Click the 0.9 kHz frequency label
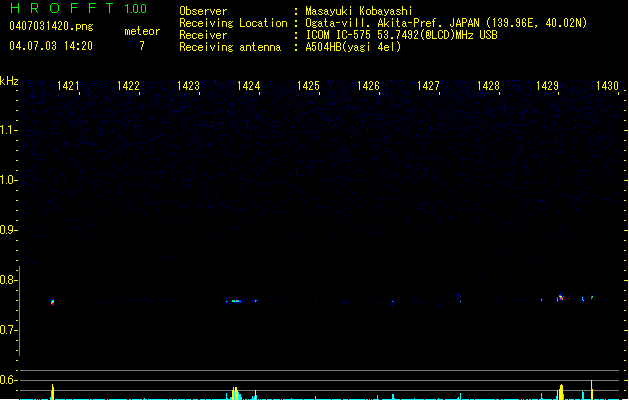Viewport: 629px width, 400px height. tap(8, 230)
